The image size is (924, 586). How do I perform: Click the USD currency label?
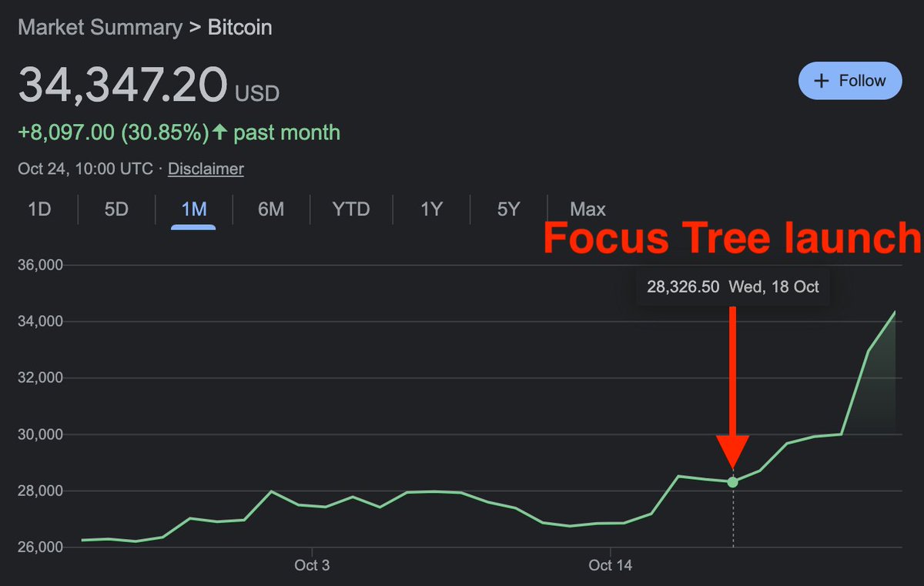pyautogui.click(x=257, y=94)
